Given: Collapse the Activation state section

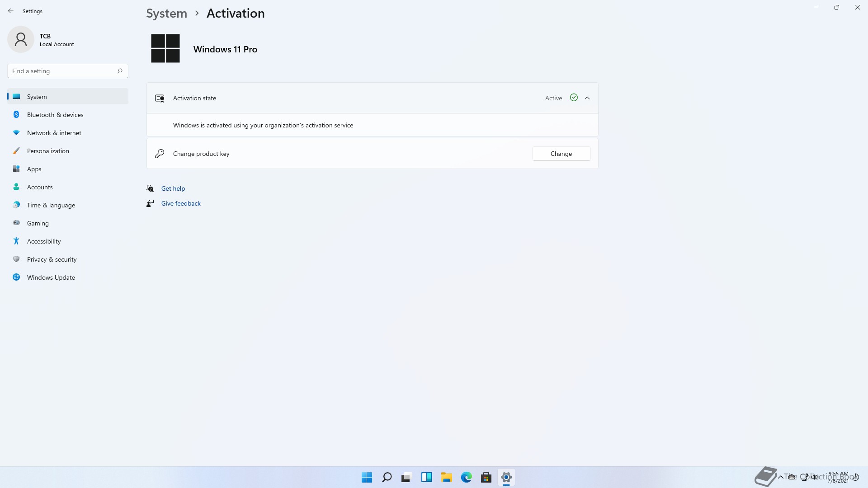Looking at the screenshot, I should tap(587, 98).
